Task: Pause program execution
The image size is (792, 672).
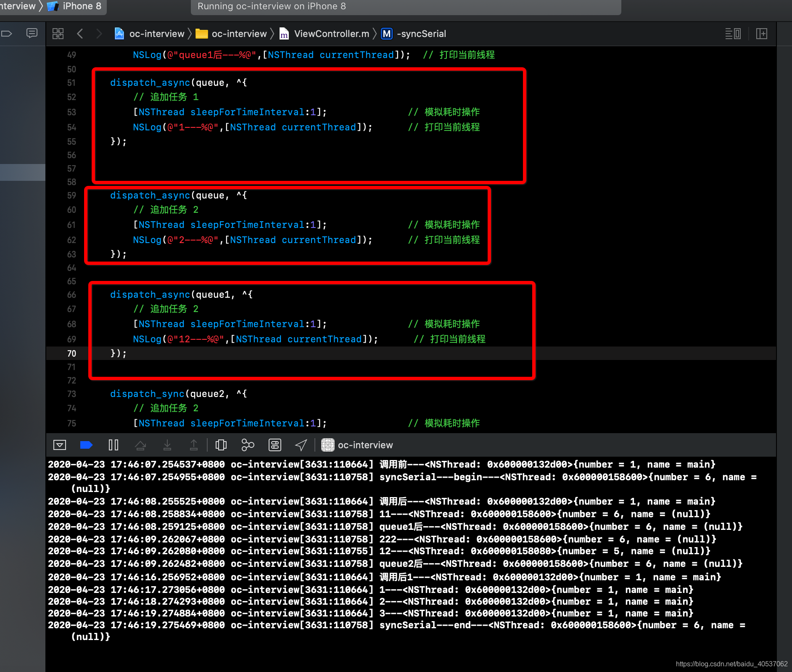Action: tap(114, 445)
